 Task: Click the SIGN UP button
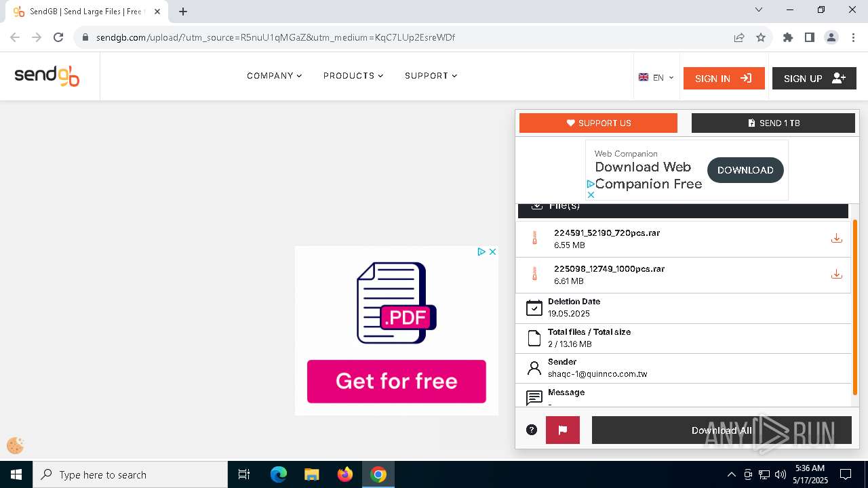tap(814, 79)
